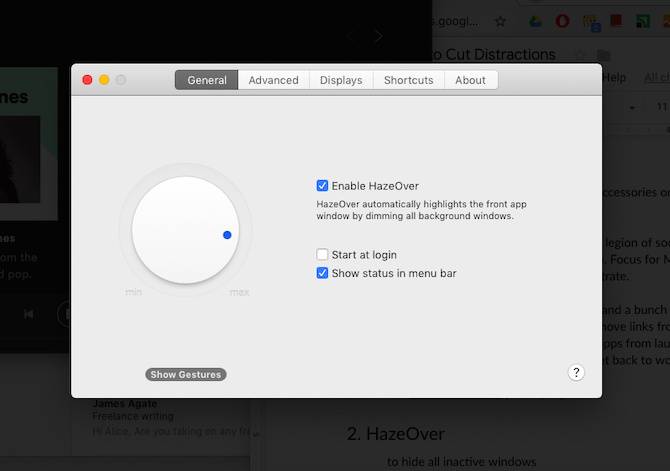
Task: Click the HazeOver description text
Action: point(421,210)
